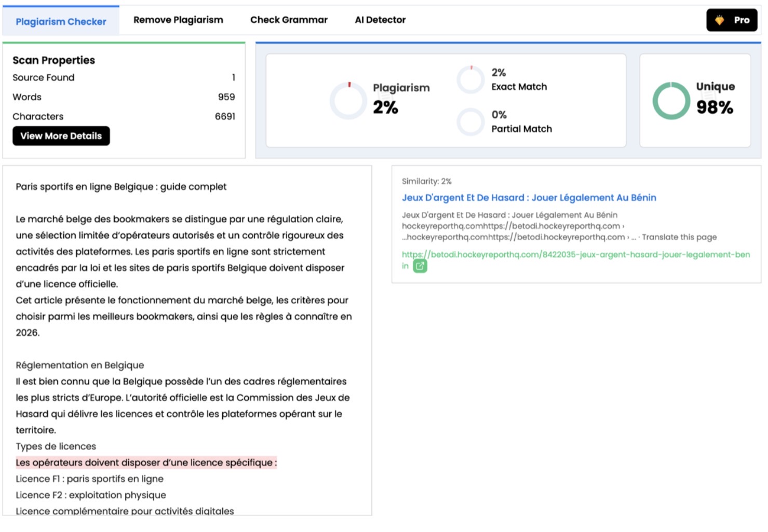768x532 pixels.
Task: Click the 'Réglementation en Belgique' heading
Action: (80, 365)
